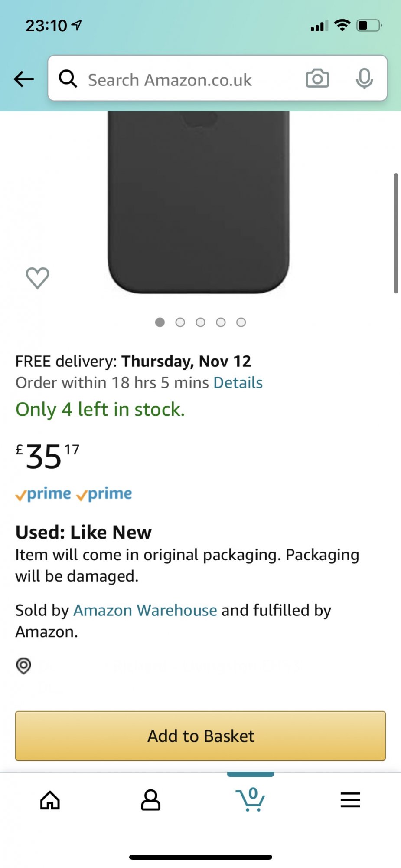401x868 pixels.
Task: Tap the back arrow icon
Action: 24,79
